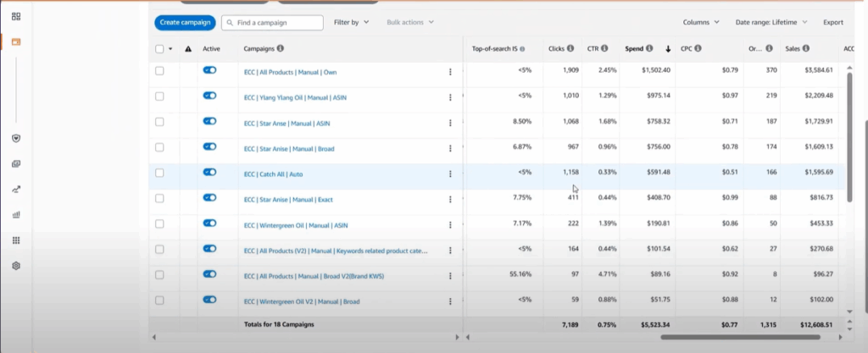Open the shield icon in left sidebar
Screen dimensions: 868x353
(16, 138)
